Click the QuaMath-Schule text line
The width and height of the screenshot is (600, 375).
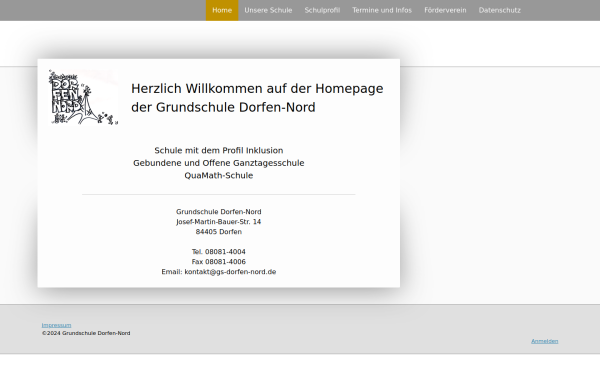click(218, 175)
